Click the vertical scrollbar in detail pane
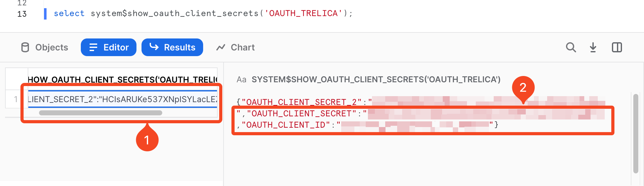The height and width of the screenshot is (186, 644). click(636, 133)
